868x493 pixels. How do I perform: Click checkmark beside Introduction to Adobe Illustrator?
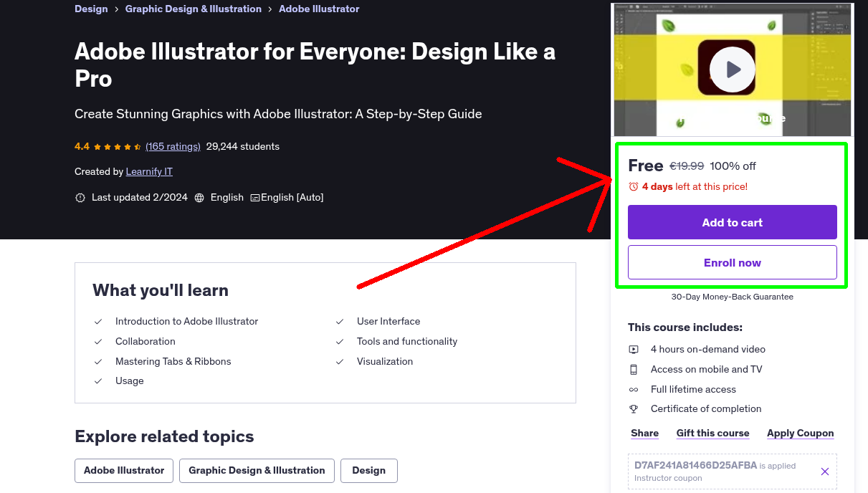pos(98,322)
